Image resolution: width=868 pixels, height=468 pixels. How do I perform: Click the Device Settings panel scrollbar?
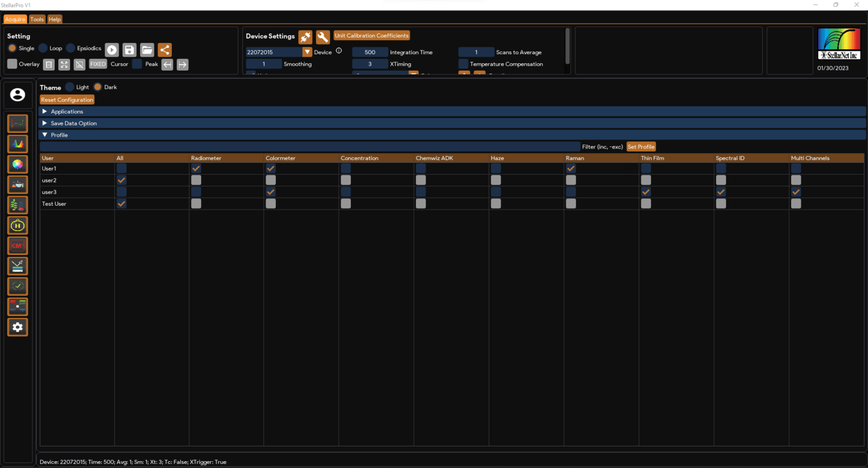(567, 46)
